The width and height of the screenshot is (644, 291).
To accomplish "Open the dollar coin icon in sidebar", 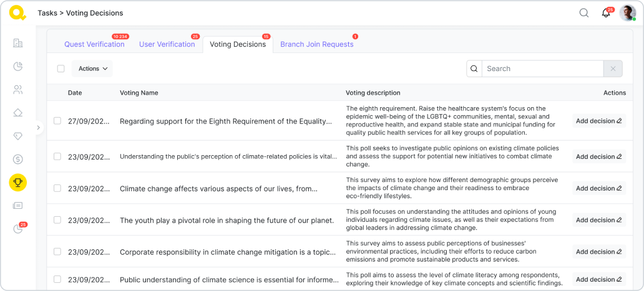I will 17,160.
